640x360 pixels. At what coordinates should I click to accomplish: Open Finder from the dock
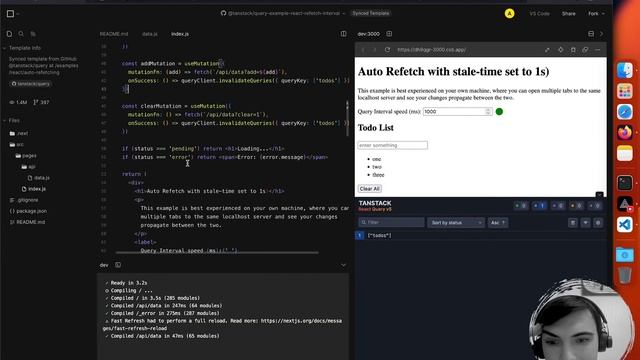click(624, 71)
